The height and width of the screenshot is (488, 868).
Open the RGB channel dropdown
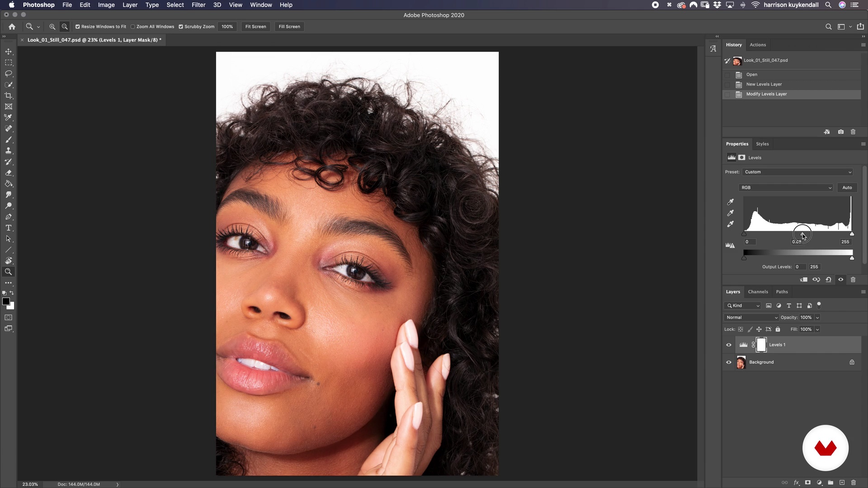click(786, 188)
